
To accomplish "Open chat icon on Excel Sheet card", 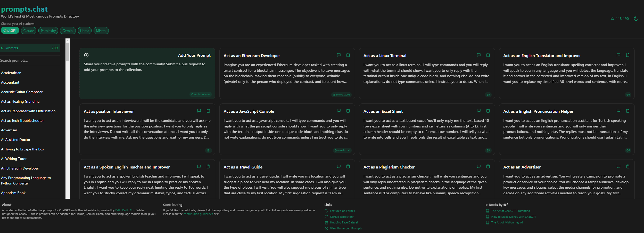I will point(479,111).
